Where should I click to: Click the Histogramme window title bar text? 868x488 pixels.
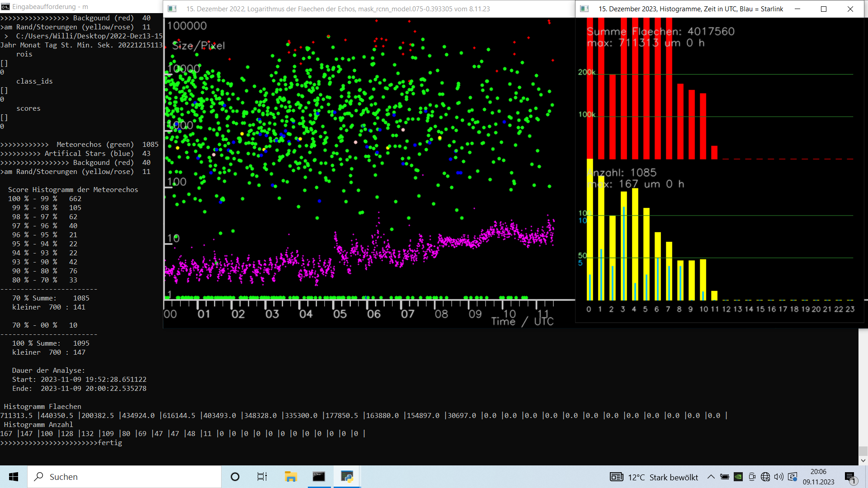(691, 9)
